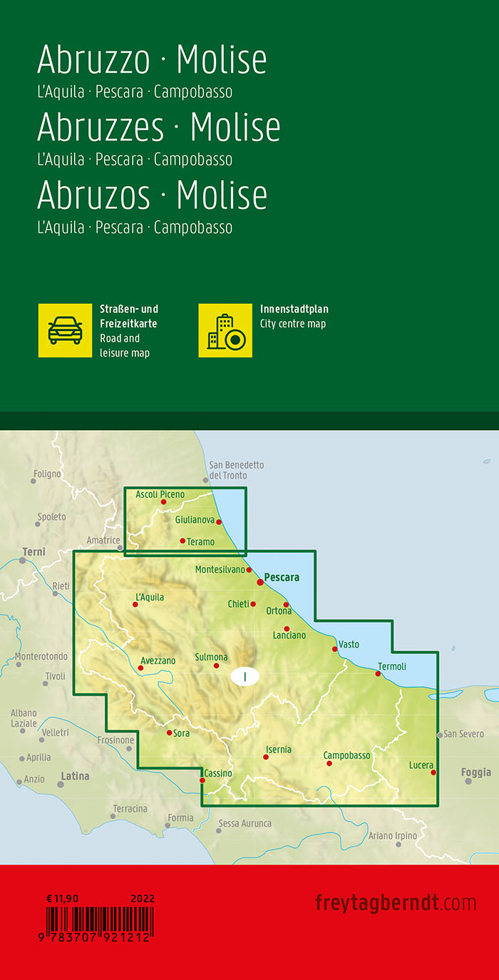This screenshot has height=980, width=499.
Task: Click the Terni city label
Action: [34, 551]
